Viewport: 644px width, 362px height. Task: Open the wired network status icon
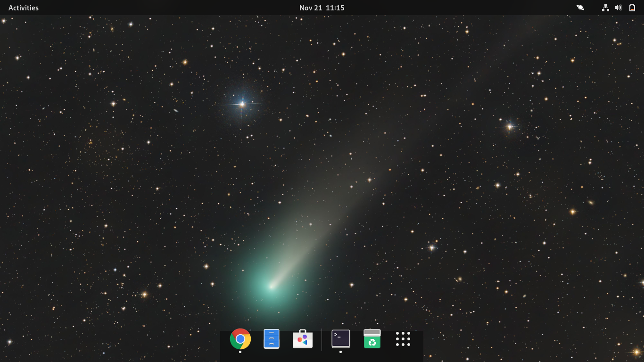pyautogui.click(x=605, y=8)
